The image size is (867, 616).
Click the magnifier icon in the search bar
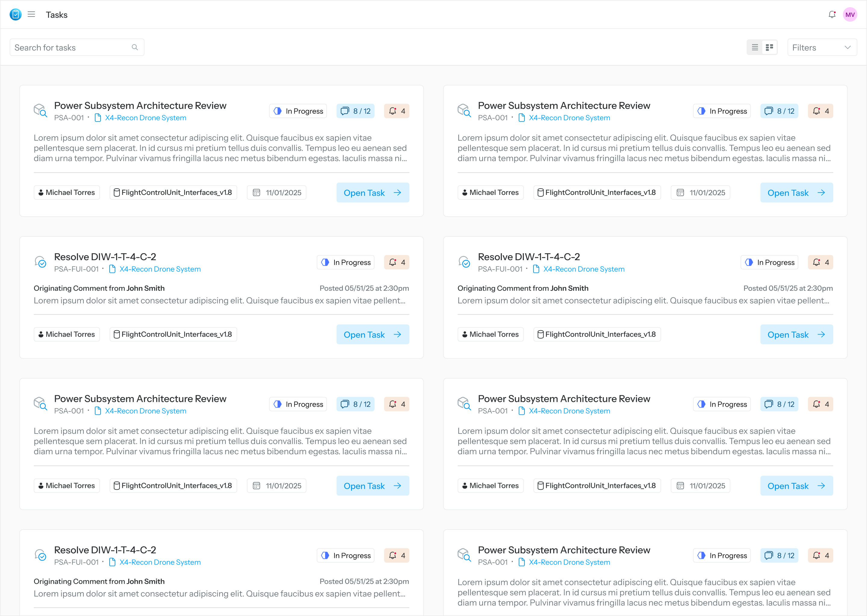pos(135,47)
